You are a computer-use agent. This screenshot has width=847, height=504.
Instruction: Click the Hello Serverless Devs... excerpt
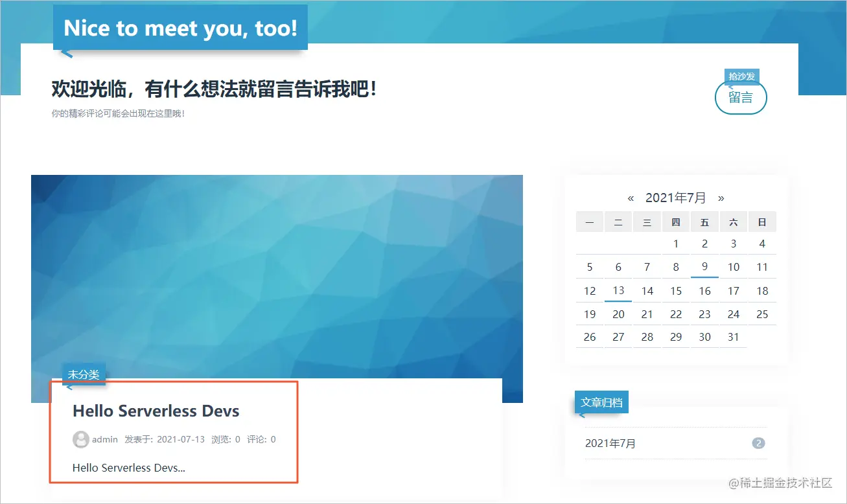click(x=129, y=468)
